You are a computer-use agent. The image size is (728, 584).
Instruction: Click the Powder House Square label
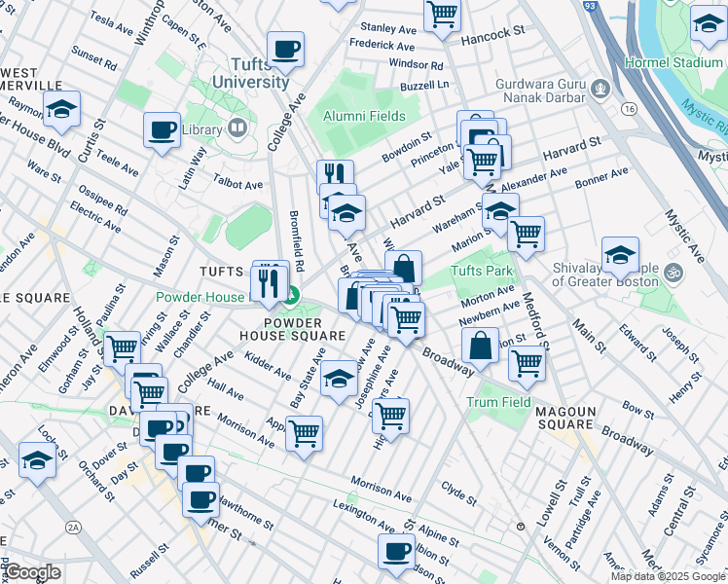(293, 330)
